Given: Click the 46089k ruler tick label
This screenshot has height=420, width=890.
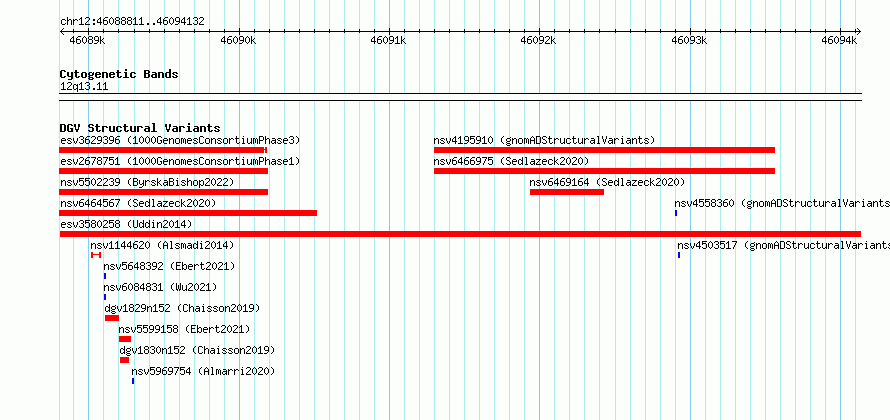Looking at the screenshot, I should (x=87, y=40).
